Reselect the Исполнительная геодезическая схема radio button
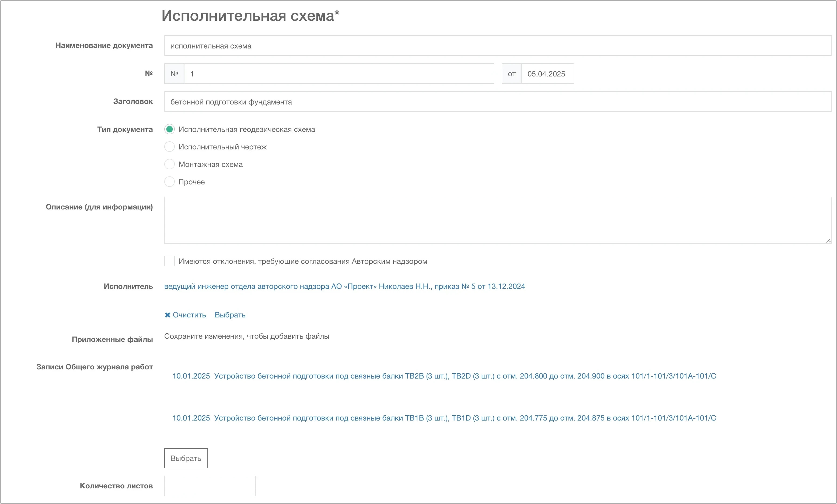The width and height of the screenshot is (837, 504). tap(169, 129)
